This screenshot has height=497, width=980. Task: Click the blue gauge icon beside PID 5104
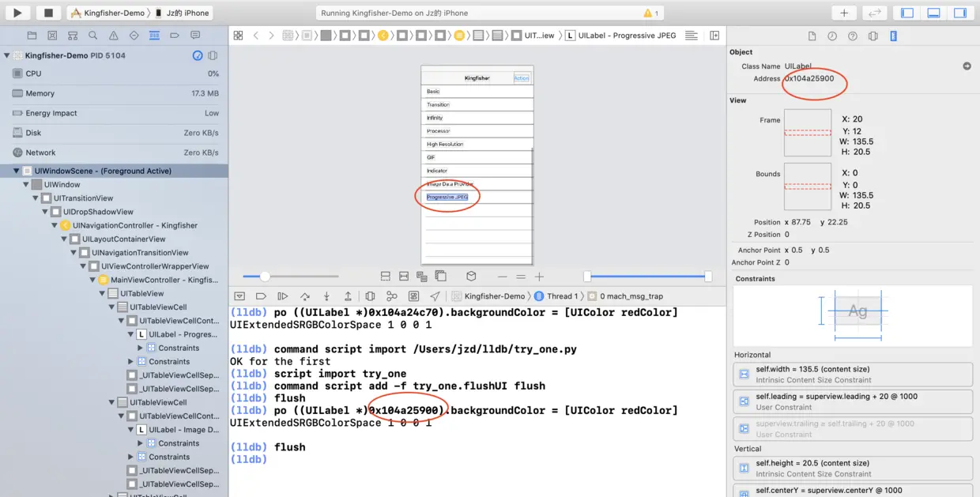click(198, 55)
